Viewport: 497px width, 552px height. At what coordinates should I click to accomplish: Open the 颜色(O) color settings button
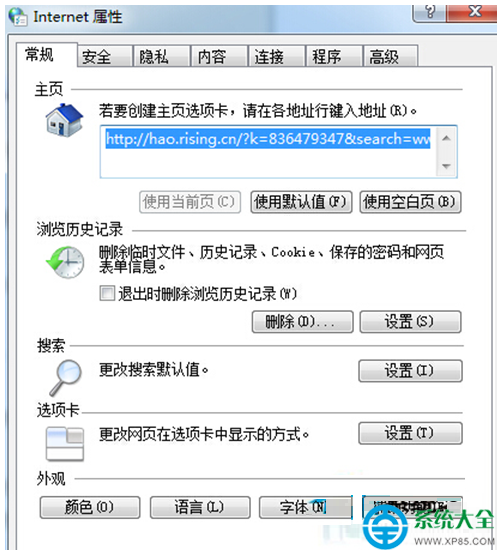click(x=90, y=507)
